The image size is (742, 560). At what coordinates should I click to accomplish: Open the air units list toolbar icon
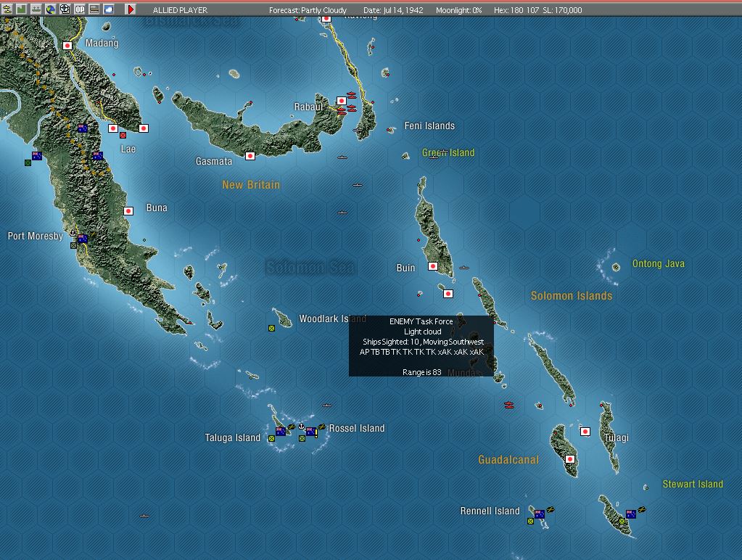coord(7,9)
